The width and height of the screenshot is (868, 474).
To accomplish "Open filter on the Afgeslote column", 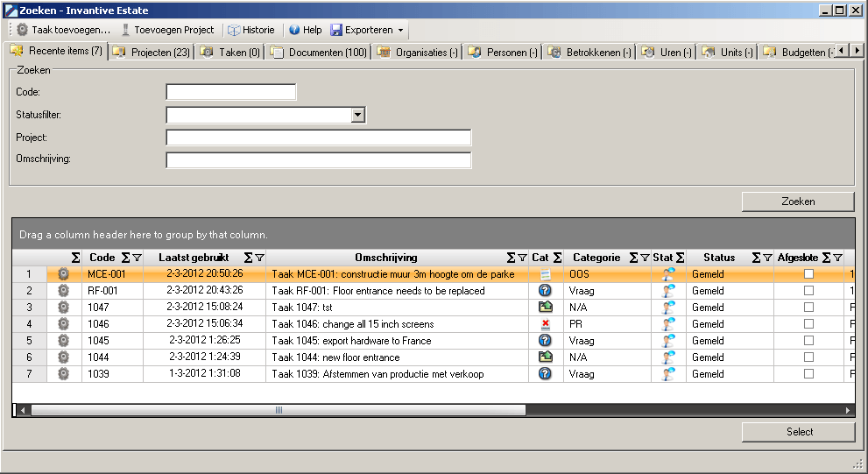I will click(x=837, y=258).
